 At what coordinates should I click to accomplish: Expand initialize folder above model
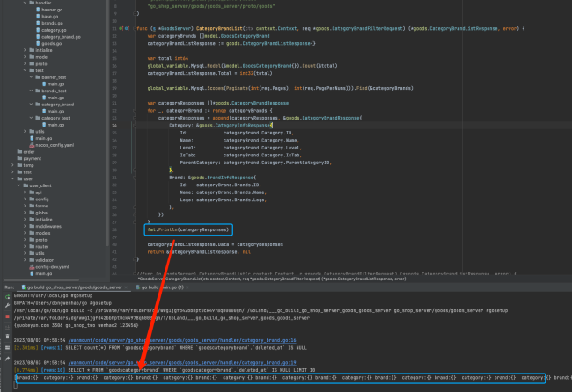click(x=26, y=50)
